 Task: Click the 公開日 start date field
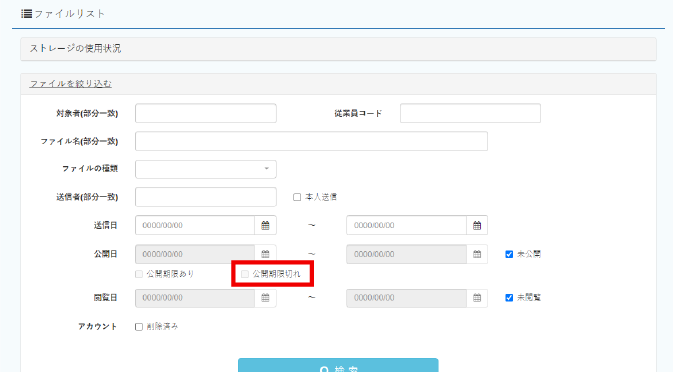click(195, 254)
